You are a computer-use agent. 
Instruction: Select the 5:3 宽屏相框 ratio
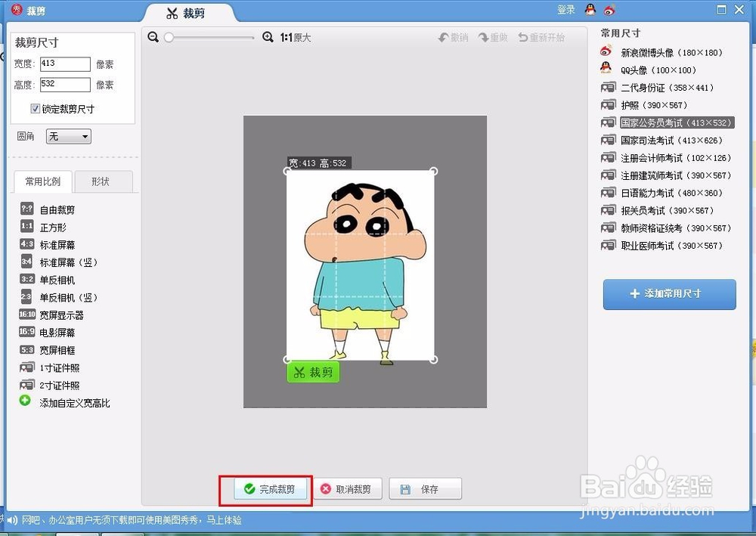click(x=47, y=351)
